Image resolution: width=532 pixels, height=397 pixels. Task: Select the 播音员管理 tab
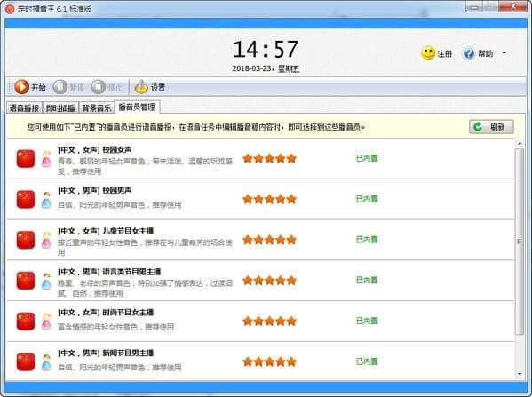[x=137, y=107]
